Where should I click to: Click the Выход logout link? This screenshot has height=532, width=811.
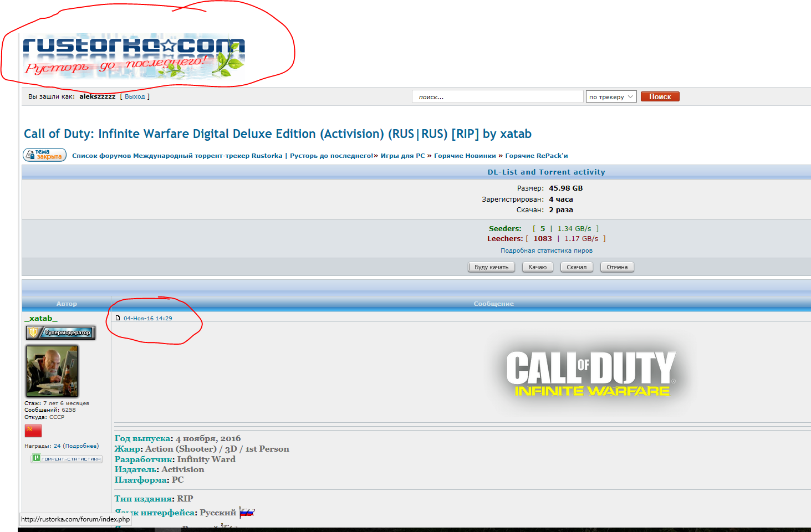(x=135, y=96)
